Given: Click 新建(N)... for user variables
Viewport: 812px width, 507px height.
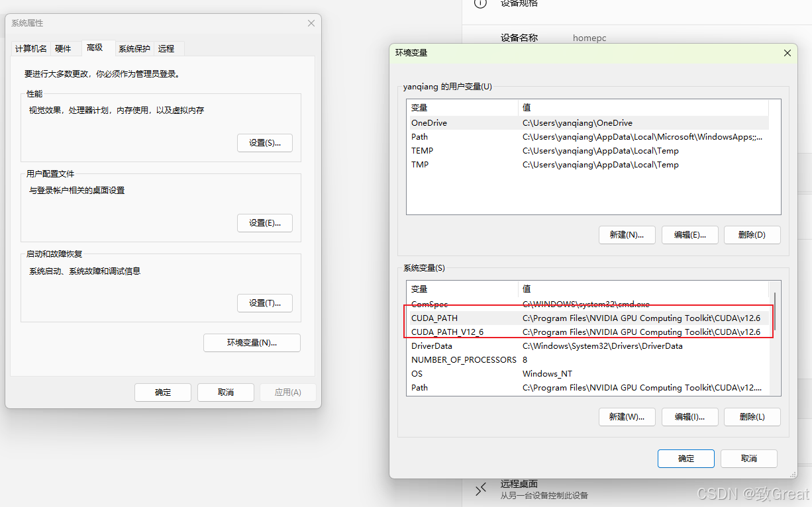Looking at the screenshot, I should [x=627, y=235].
